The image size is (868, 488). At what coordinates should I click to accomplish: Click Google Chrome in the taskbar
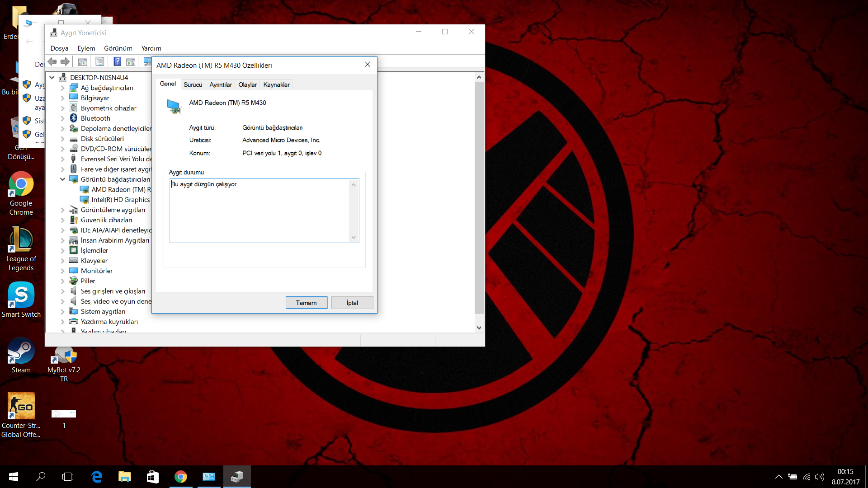[180, 477]
